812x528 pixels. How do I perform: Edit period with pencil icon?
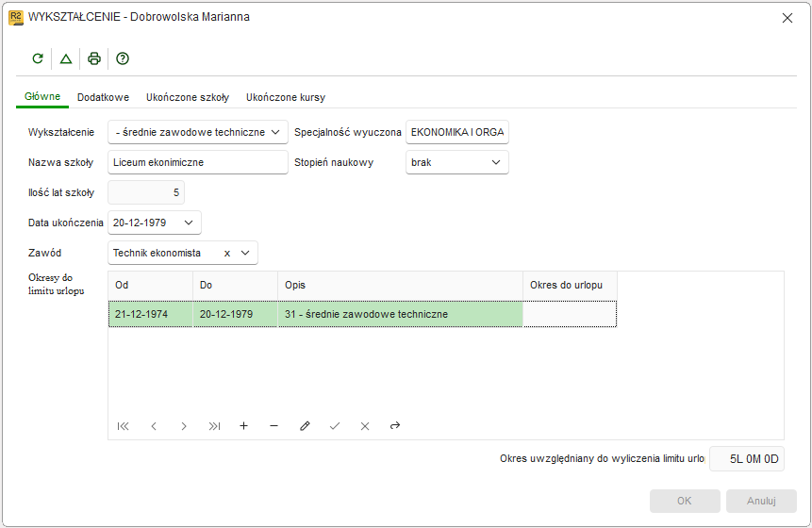tap(305, 426)
